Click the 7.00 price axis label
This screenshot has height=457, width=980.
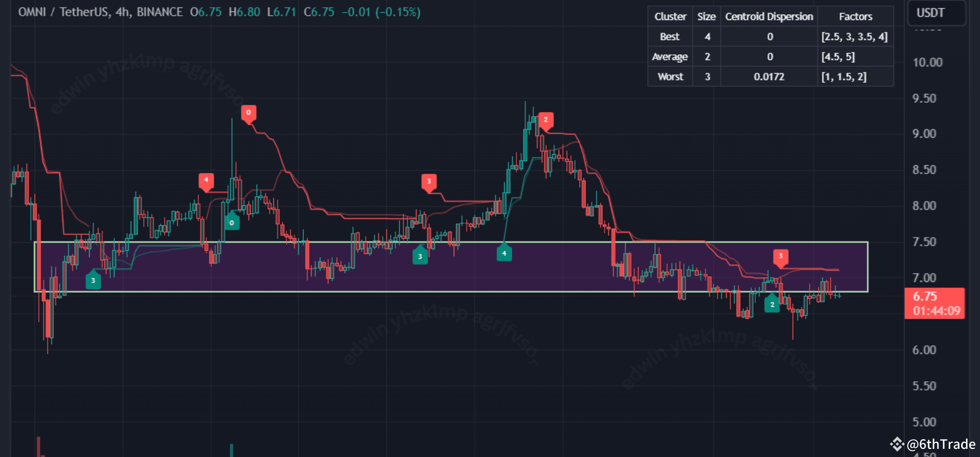[924, 278]
